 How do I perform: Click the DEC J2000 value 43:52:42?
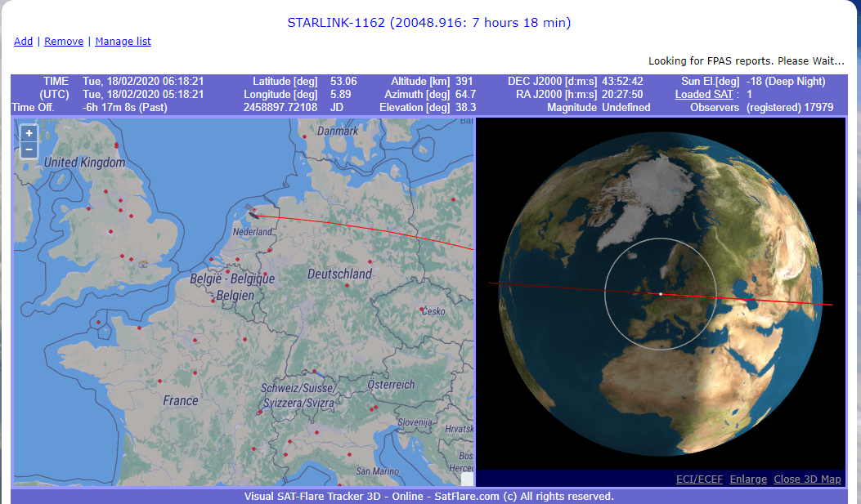(x=622, y=81)
